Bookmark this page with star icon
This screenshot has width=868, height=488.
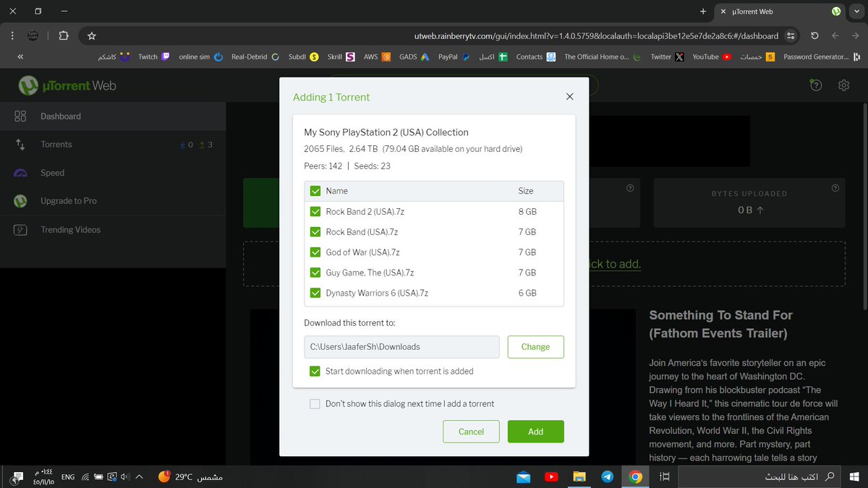click(92, 35)
